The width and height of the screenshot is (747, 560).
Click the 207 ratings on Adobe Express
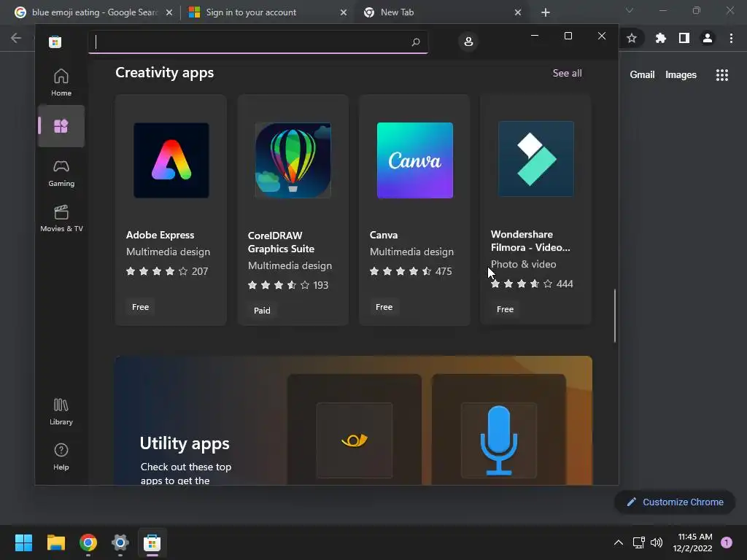200,271
